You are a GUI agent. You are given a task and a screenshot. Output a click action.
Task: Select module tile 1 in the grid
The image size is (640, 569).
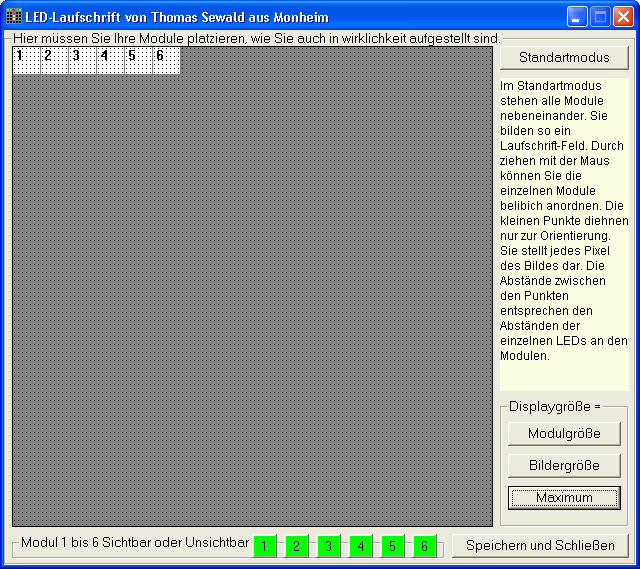[27, 60]
